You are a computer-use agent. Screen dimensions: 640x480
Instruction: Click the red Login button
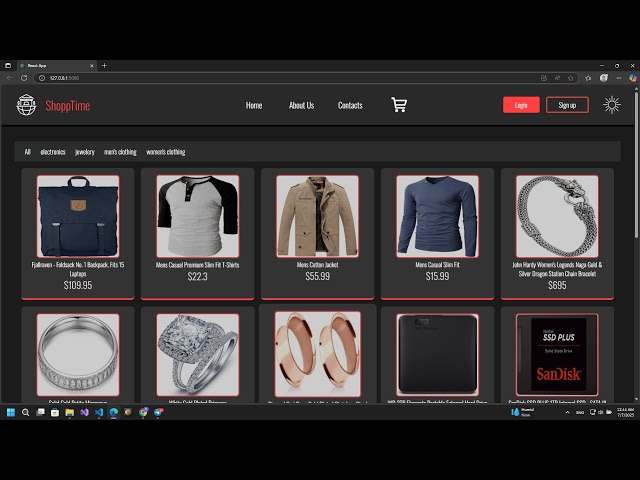point(521,105)
